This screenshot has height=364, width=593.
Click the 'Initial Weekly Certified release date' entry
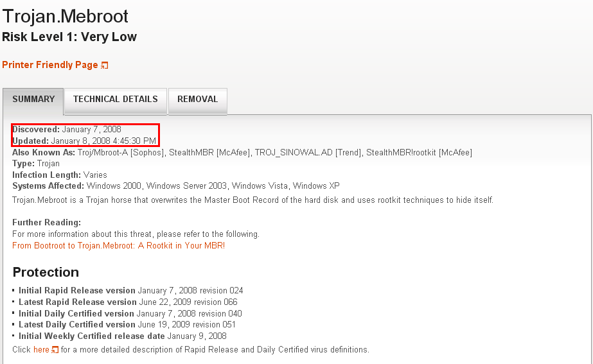[x=92, y=336]
